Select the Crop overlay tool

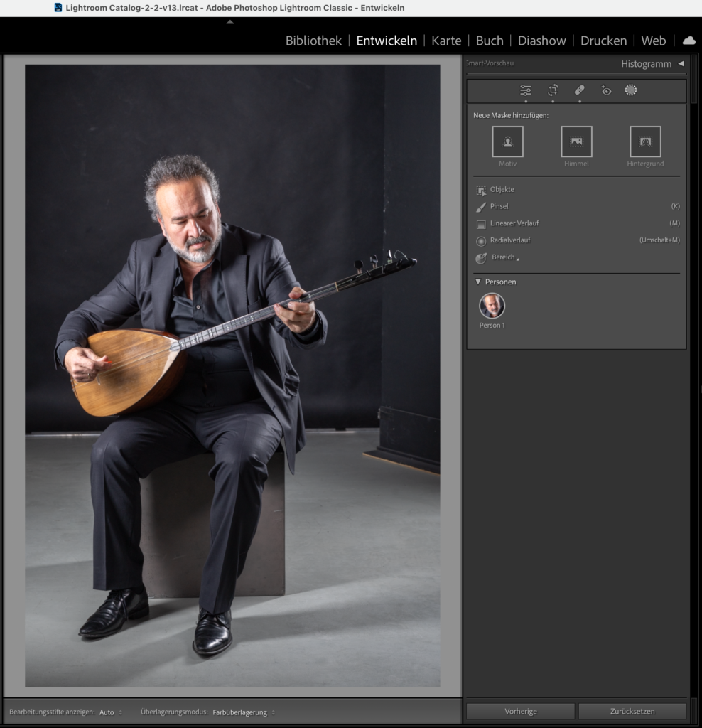(553, 90)
